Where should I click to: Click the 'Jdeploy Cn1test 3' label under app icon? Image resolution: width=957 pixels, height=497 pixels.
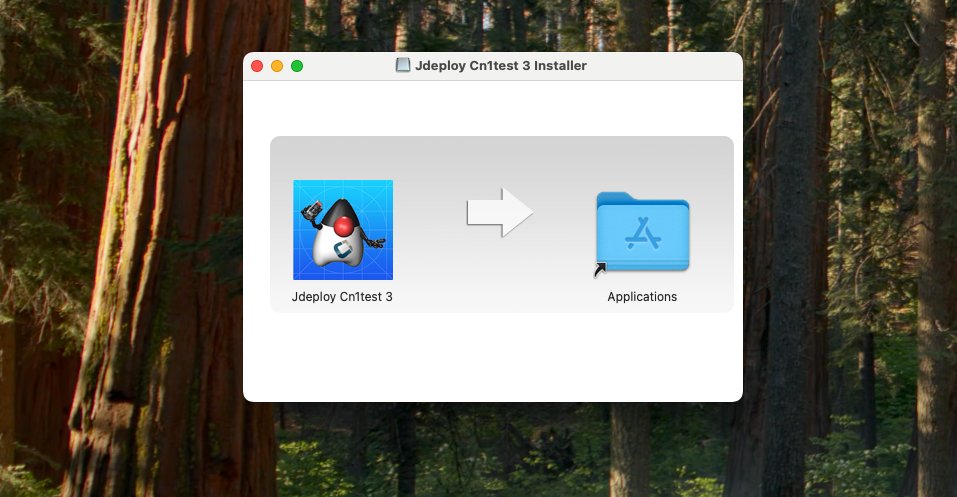pos(342,297)
